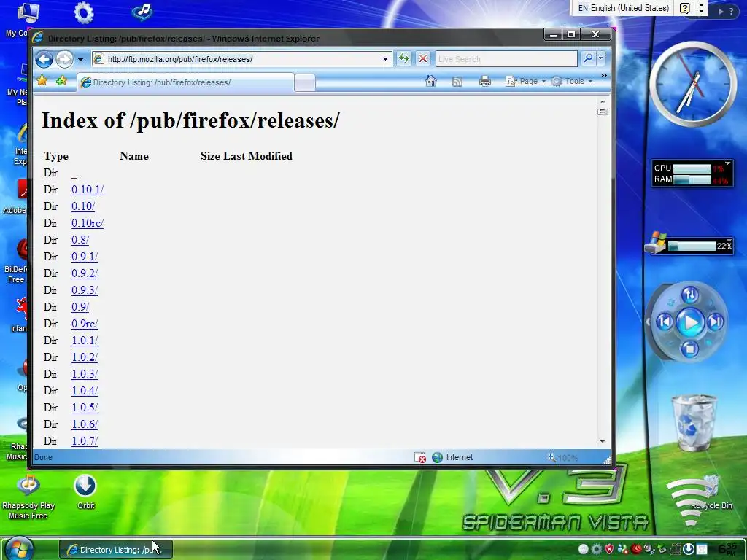Click the CPU RAM meter gadget
747x560 pixels.
coord(692,174)
